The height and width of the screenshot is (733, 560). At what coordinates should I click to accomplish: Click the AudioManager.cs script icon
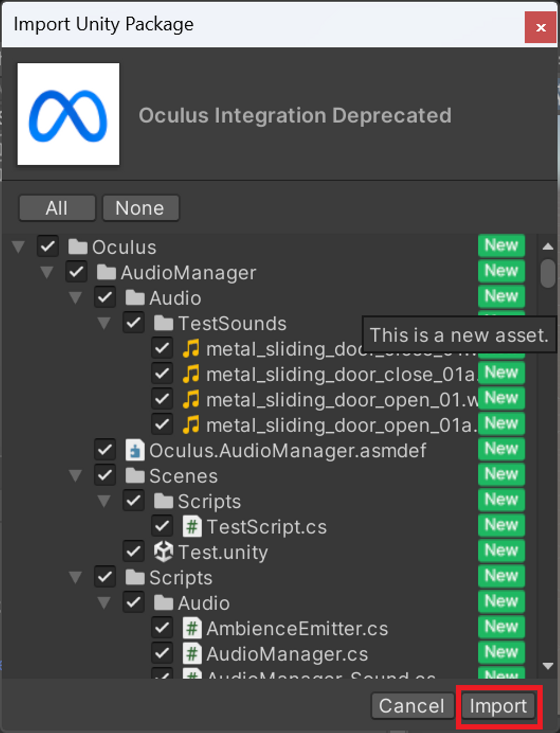[x=192, y=654]
